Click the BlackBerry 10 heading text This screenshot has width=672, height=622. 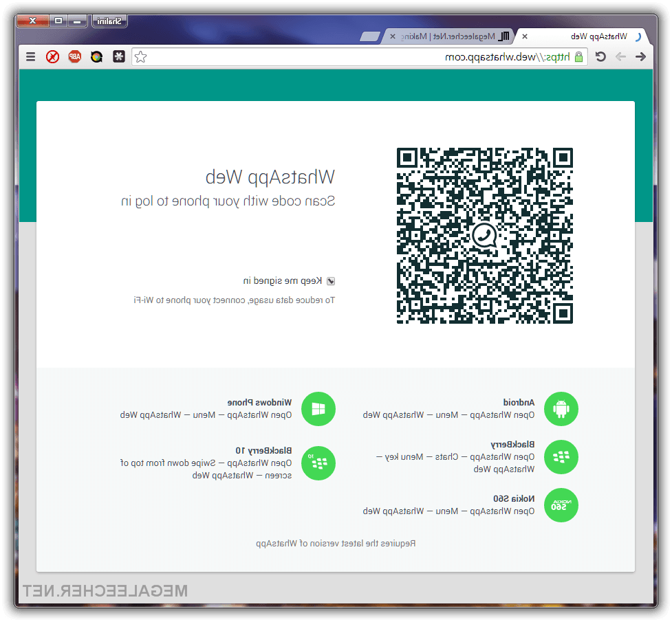coord(263,451)
